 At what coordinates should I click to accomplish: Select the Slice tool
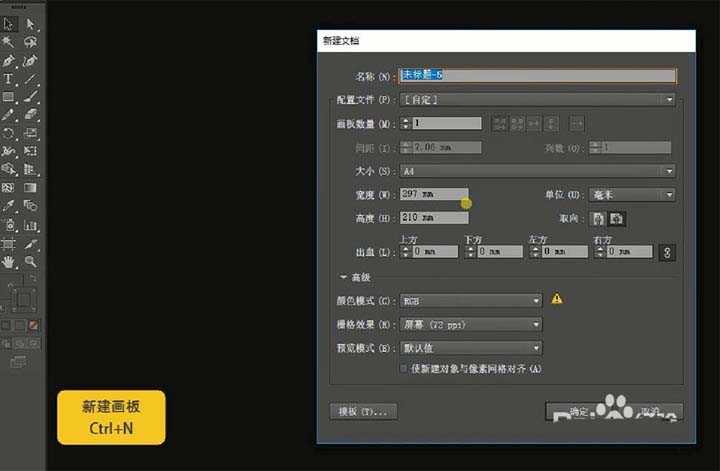[x=30, y=244]
